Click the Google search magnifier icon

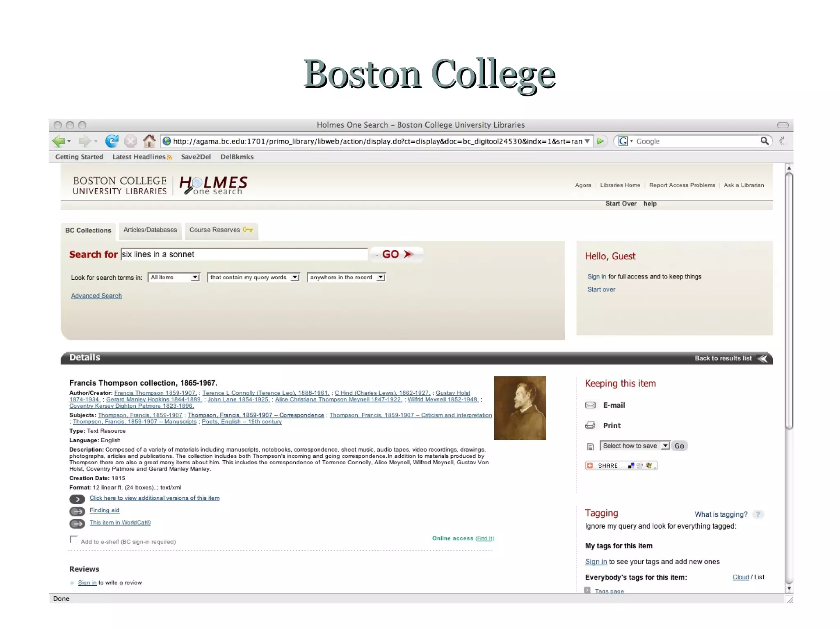pos(765,141)
